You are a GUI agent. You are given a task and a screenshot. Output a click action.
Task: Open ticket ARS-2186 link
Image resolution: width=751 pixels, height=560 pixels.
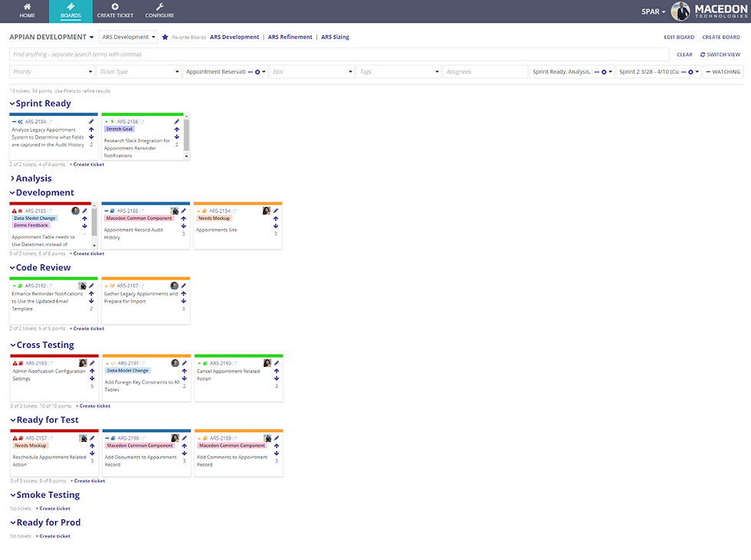(x=127, y=122)
